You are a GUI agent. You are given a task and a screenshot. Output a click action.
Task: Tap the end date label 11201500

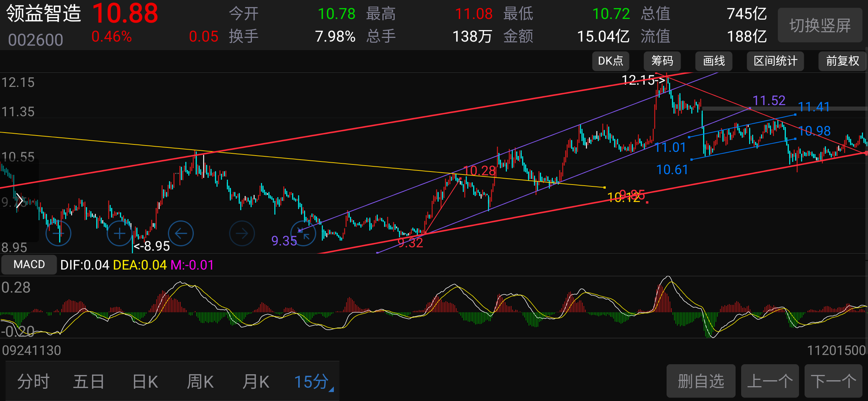click(x=836, y=350)
